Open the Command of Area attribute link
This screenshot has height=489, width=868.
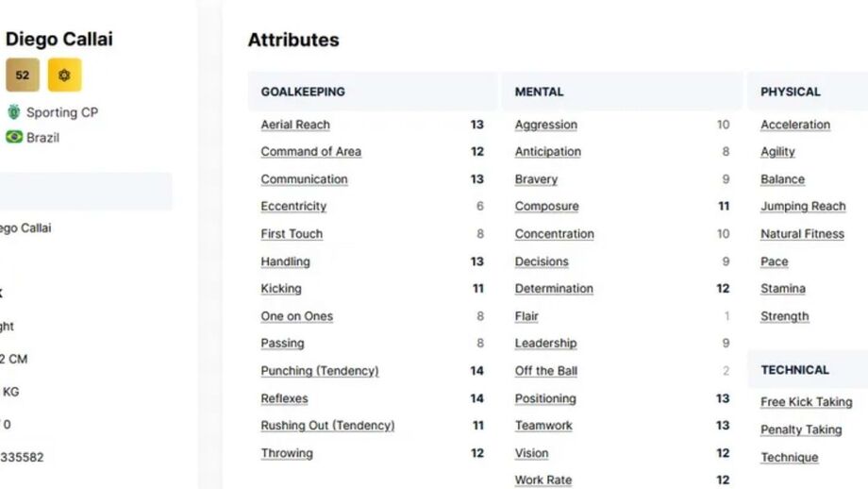tap(310, 151)
